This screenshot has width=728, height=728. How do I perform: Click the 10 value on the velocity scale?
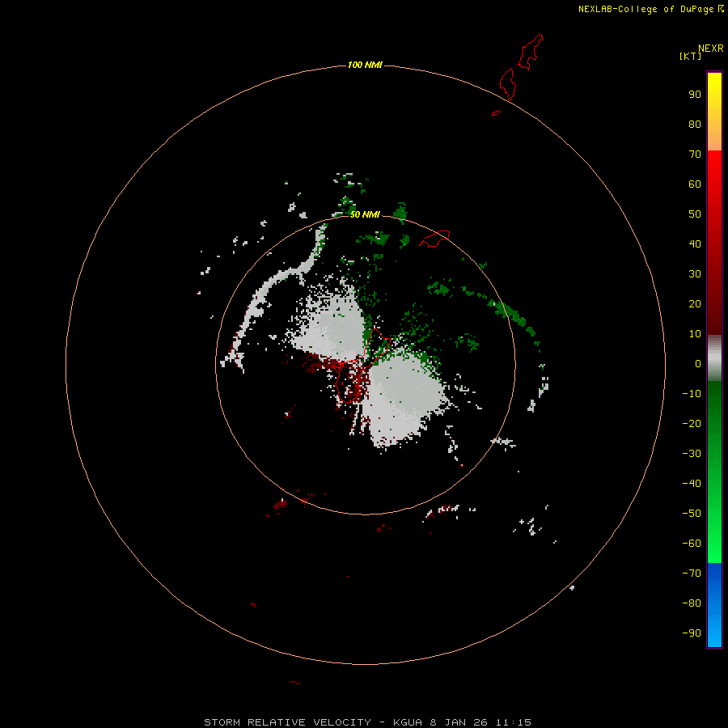click(695, 334)
